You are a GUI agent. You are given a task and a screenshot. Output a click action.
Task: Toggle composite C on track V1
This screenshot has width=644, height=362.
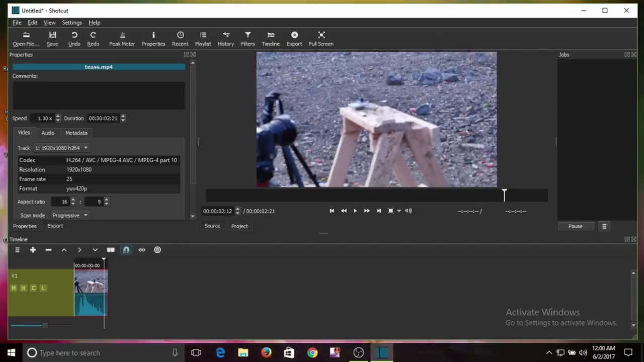[33, 288]
